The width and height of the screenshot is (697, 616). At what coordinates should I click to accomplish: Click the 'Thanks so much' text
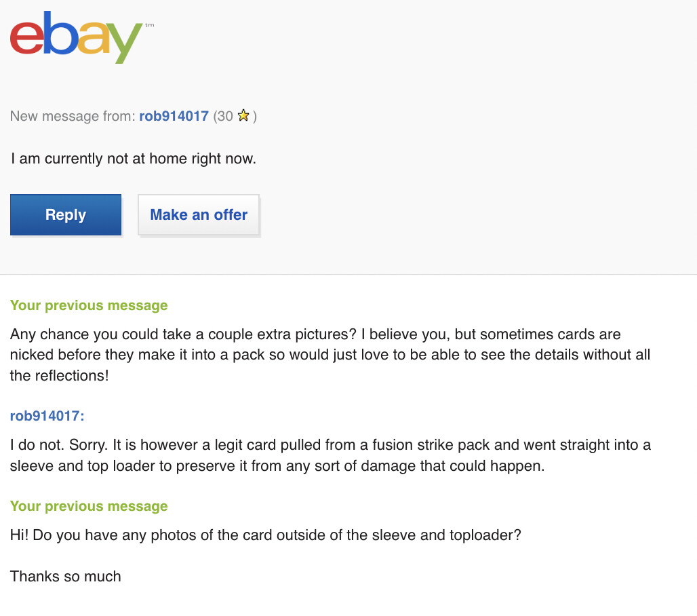tap(66, 577)
